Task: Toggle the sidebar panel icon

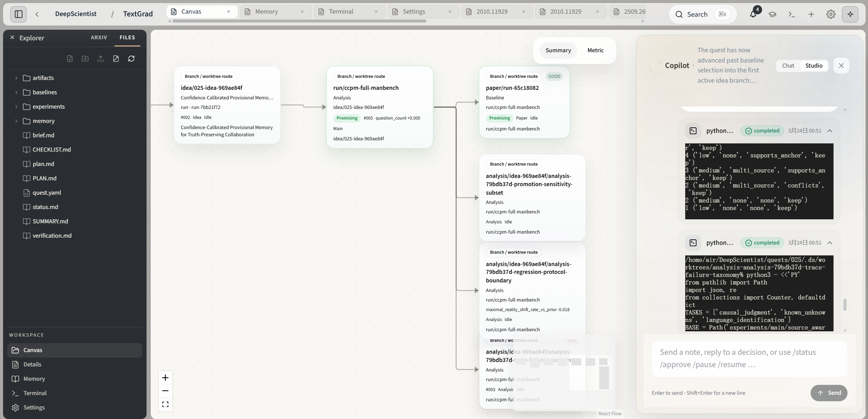Action: (18, 14)
